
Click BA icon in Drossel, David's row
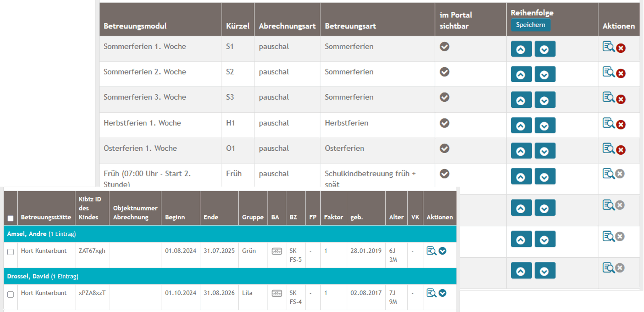click(277, 293)
